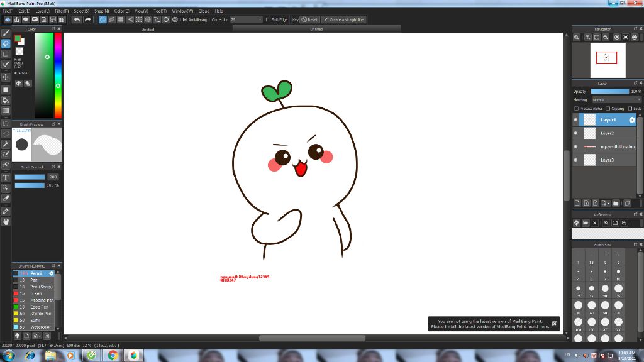Open the File menu
The width and height of the screenshot is (644, 362).
pos(8,11)
